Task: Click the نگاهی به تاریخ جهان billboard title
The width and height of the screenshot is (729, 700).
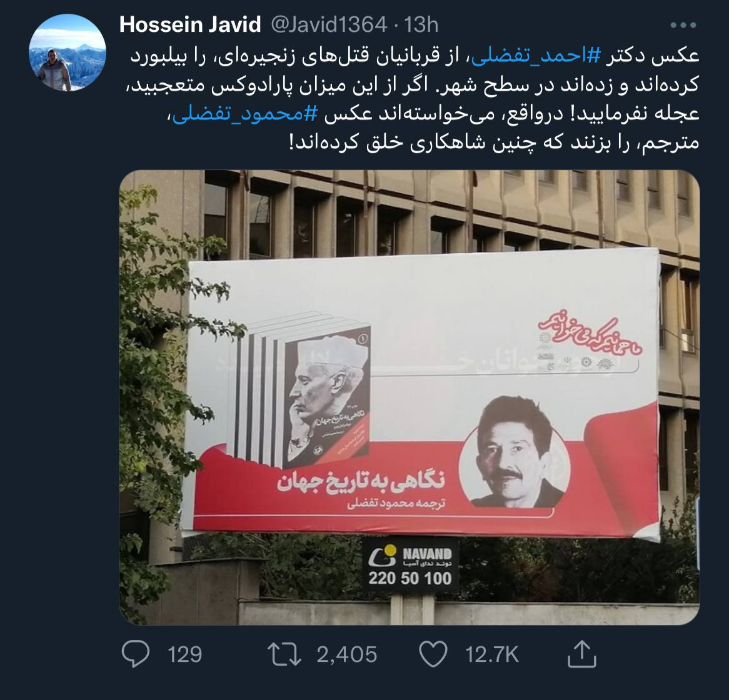Action: click(362, 481)
